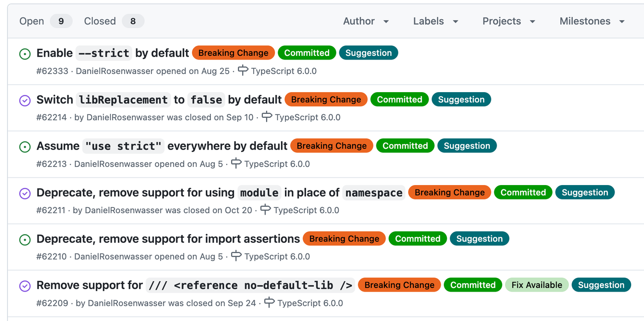Click open status icon for "use strict" issue

[x=25, y=147]
